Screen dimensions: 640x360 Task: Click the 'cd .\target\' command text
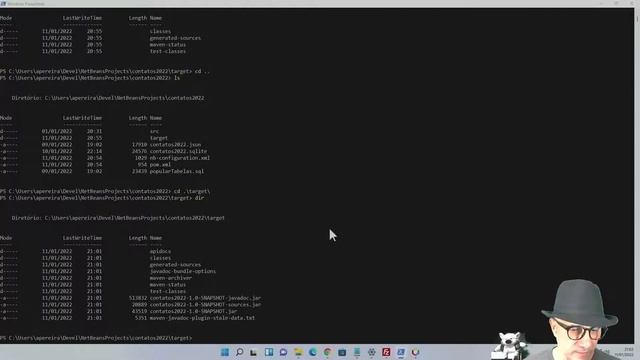point(192,191)
